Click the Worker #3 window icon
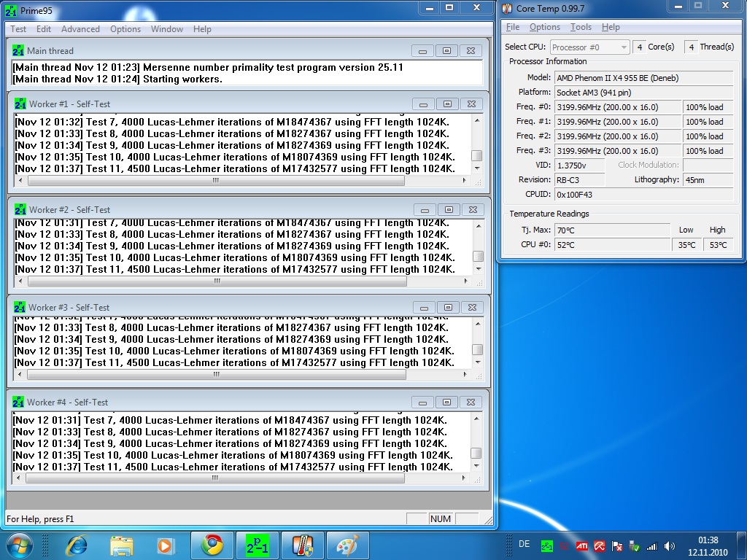747x560 pixels. (20, 307)
